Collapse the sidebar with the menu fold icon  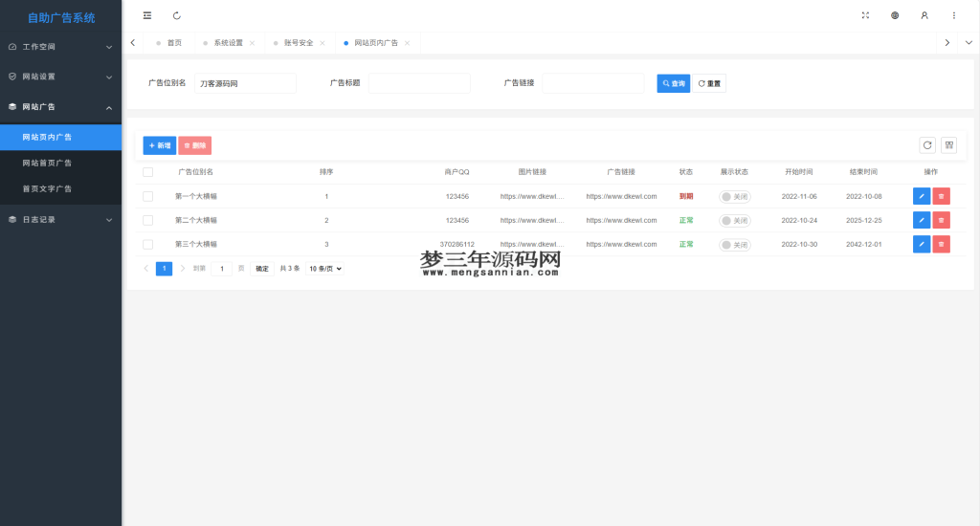(146, 15)
